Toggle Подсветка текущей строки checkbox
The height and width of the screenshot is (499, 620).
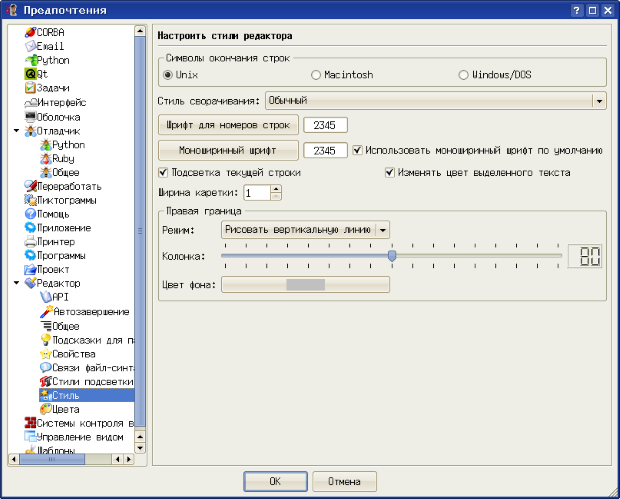pyautogui.click(x=164, y=173)
